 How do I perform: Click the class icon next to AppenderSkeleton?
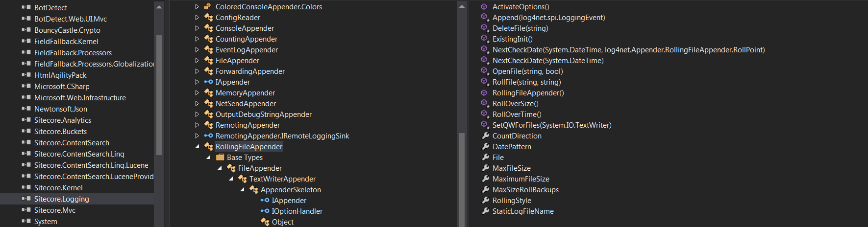click(x=253, y=190)
